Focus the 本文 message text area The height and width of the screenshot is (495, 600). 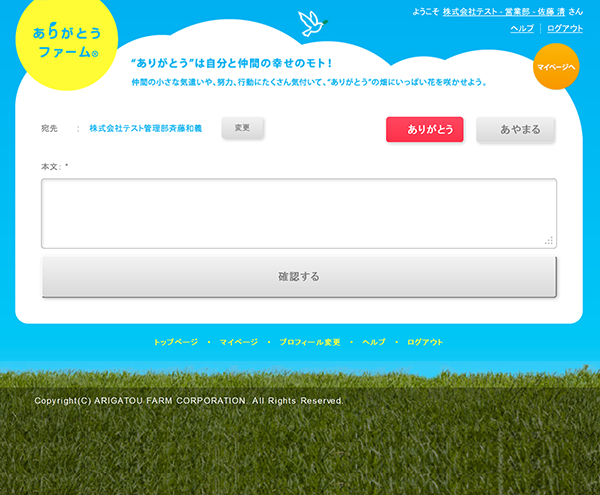(x=298, y=213)
